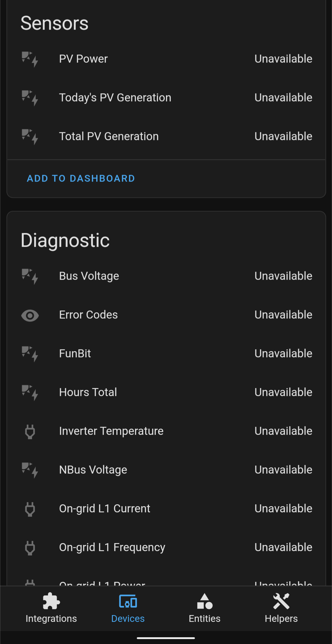Tap the Today's PV Generation icon
The height and width of the screenshot is (644, 332).
pos(30,98)
